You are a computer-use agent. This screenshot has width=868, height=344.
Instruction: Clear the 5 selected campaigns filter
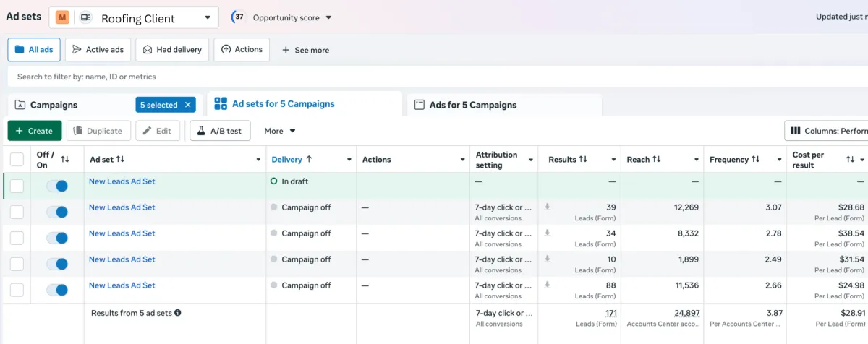pyautogui.click(x=188, y=105)
